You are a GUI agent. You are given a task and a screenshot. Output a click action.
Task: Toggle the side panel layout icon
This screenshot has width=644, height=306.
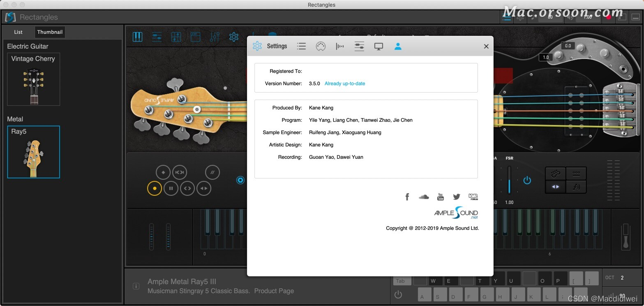click(x=622, y=17)
